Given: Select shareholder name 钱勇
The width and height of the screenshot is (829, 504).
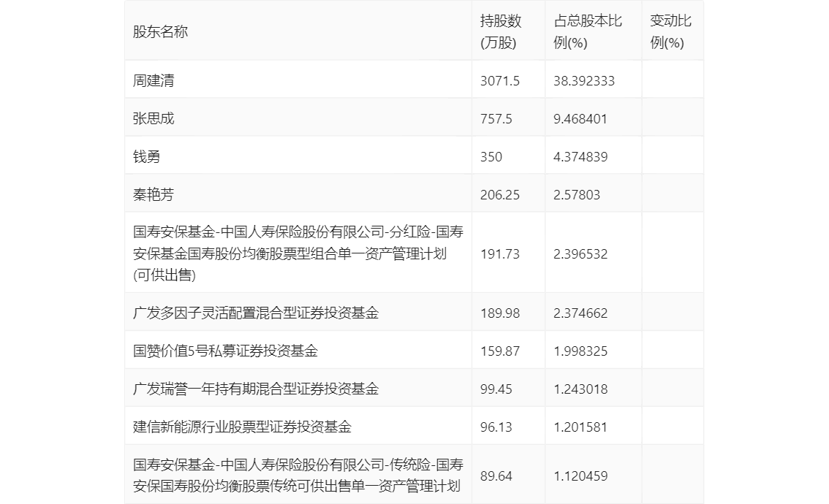Looking at the screenshot, I should 146,156.
